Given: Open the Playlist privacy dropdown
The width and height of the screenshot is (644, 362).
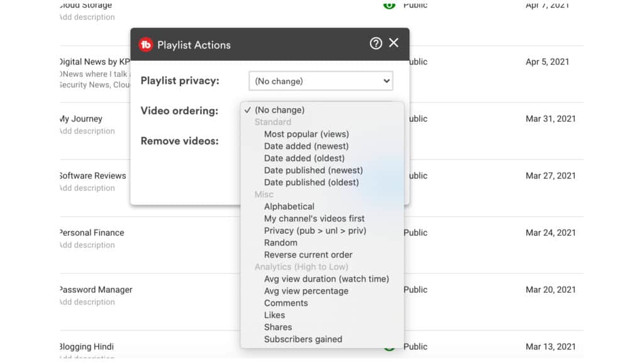Looking at the screenshot, I should 321,80.
